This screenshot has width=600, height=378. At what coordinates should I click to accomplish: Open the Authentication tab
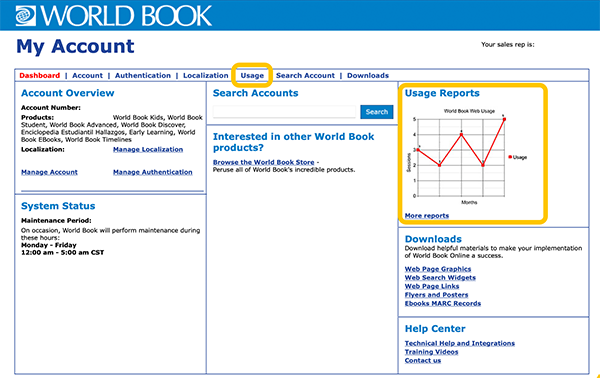click(143, 75)
